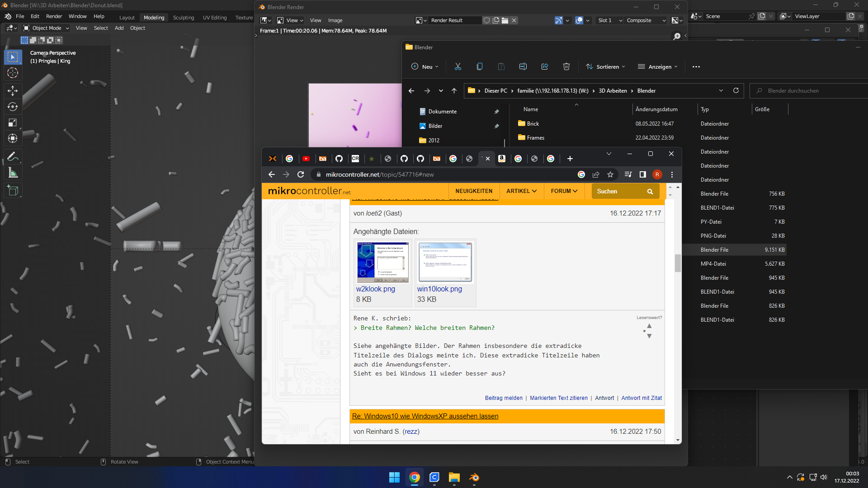Screen dimensions: 868x488
Task: Expand ARTIKEL menu on mikrocontroller.net
Action: (521, 191)
